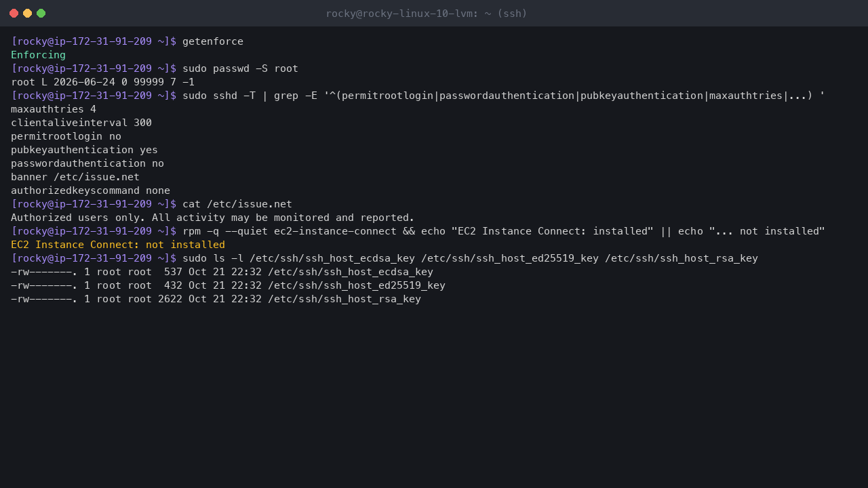Click the yellow minimize window button
This screenshot has height=488, width=868.
pyautogui.click(x=27, y=13)
